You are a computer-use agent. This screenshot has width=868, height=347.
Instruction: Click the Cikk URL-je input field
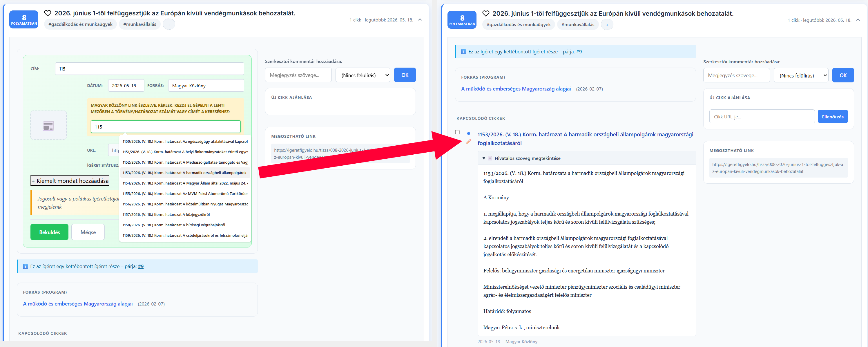click(762, 117)
